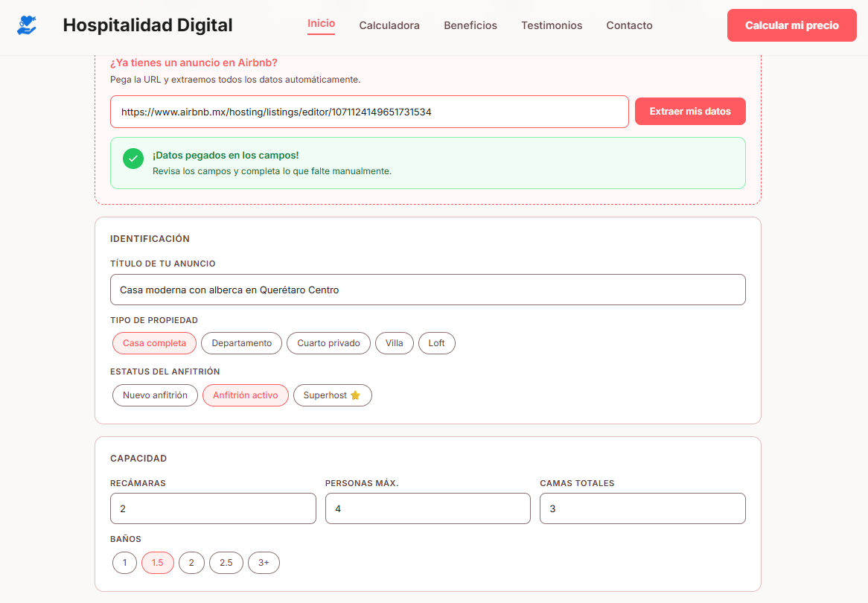Image resolution: width=868 pixels, height=603 pixels.
Task: Click the IDENTIFICACIÓN section heading
Action: (150, 239)
